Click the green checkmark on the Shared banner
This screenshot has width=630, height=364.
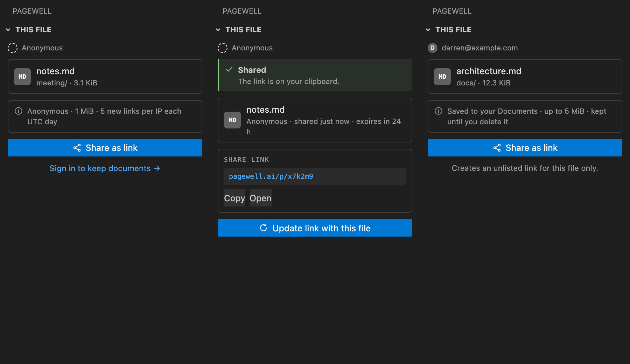point(229,70)
